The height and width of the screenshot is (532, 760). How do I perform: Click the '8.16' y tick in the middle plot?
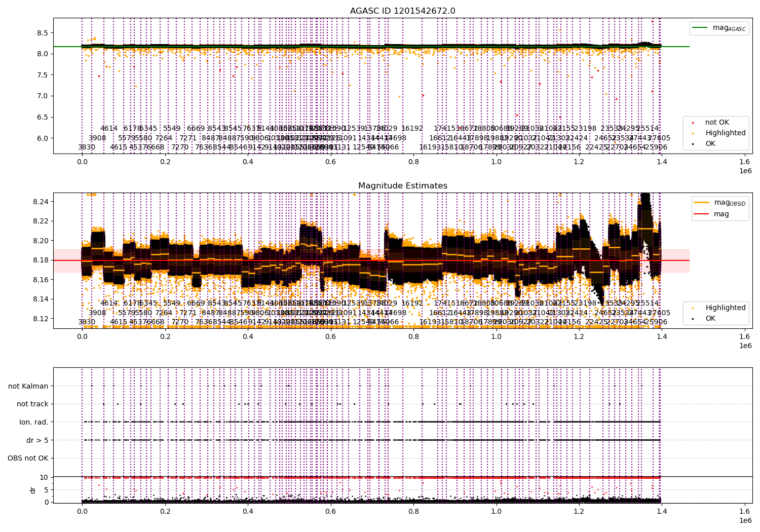click(41, 280)
